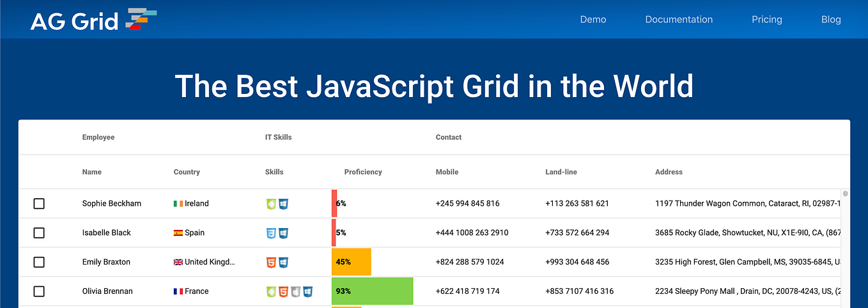The image size is (868, 308).
Task: Click land-line +853 7107 416 316
Action: pyautogui.click(x=580, y=291)
